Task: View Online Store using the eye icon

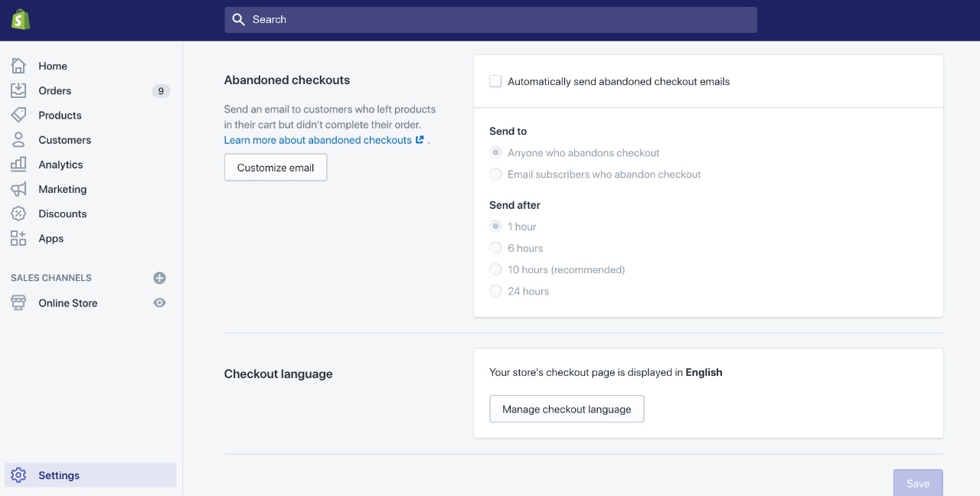Action: point(159,303)
